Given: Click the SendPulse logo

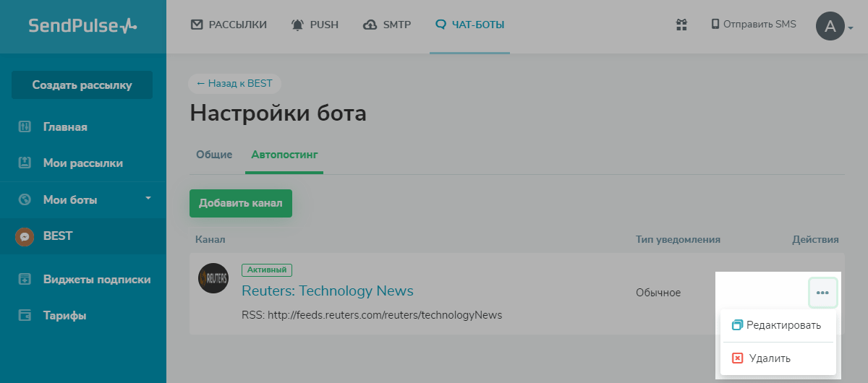Looking at the screenshot, I should coord(82,26).
